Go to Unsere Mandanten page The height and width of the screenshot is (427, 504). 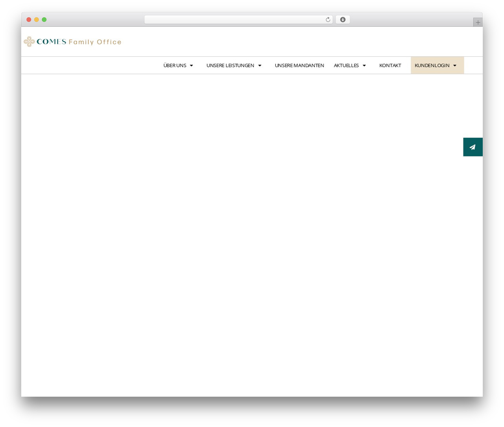[299, 65]
